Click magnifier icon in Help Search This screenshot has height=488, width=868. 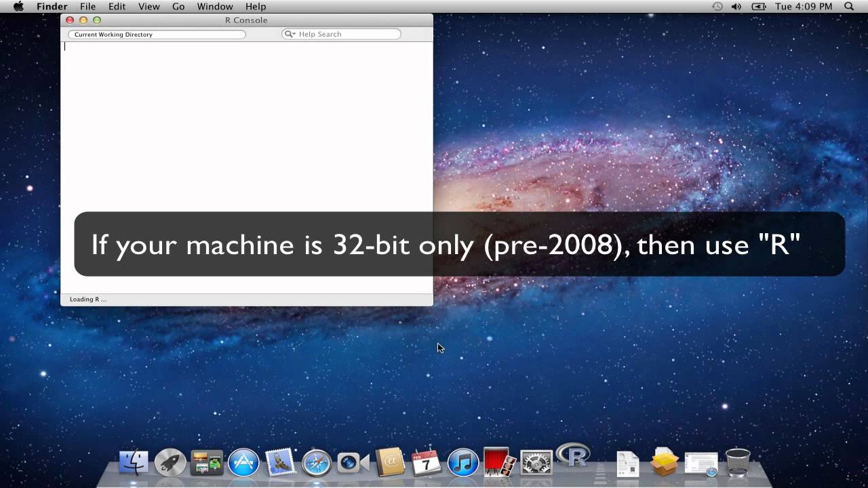point(290,34)
